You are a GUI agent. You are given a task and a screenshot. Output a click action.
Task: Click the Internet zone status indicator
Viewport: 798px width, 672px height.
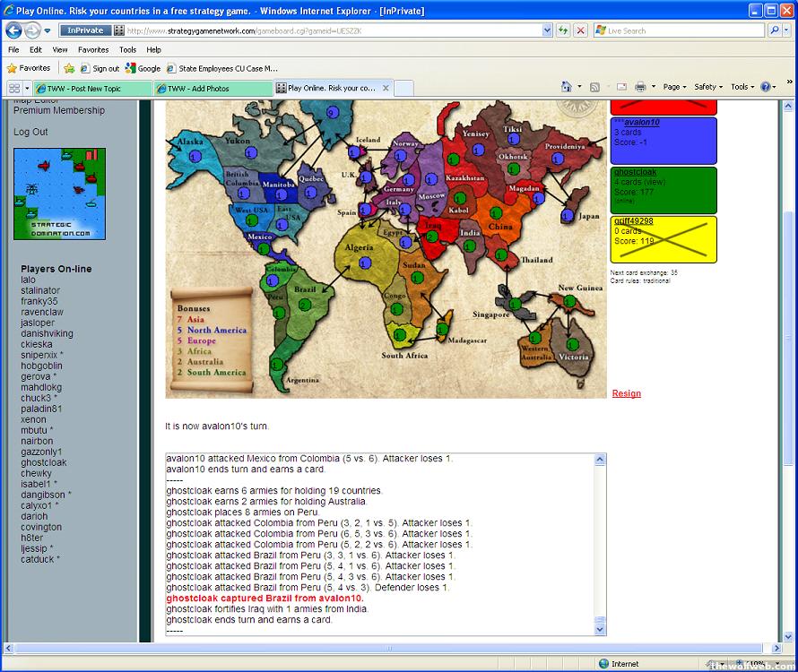tap(619, 664)
